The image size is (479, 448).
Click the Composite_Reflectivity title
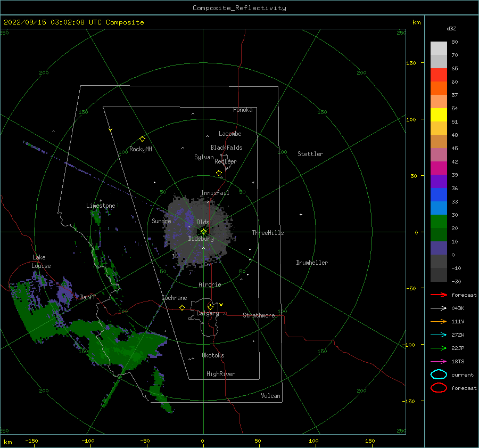[240, 8]
